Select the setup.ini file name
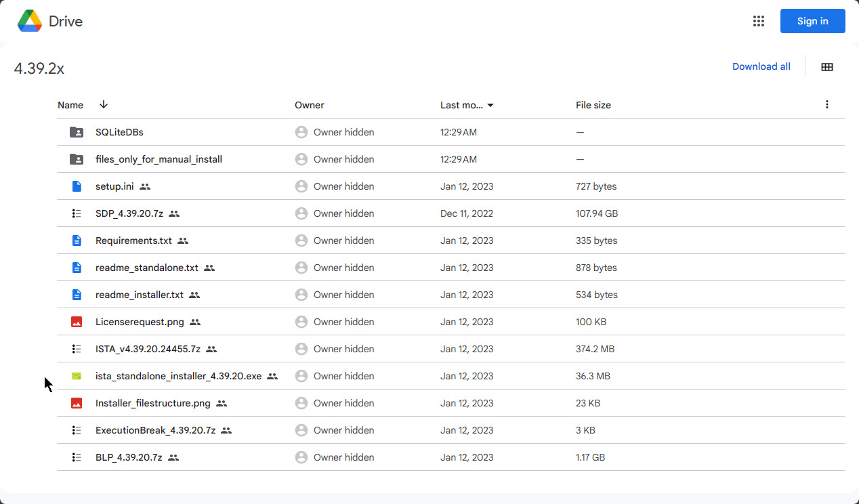The image size is (859, 504). [114, 186]
